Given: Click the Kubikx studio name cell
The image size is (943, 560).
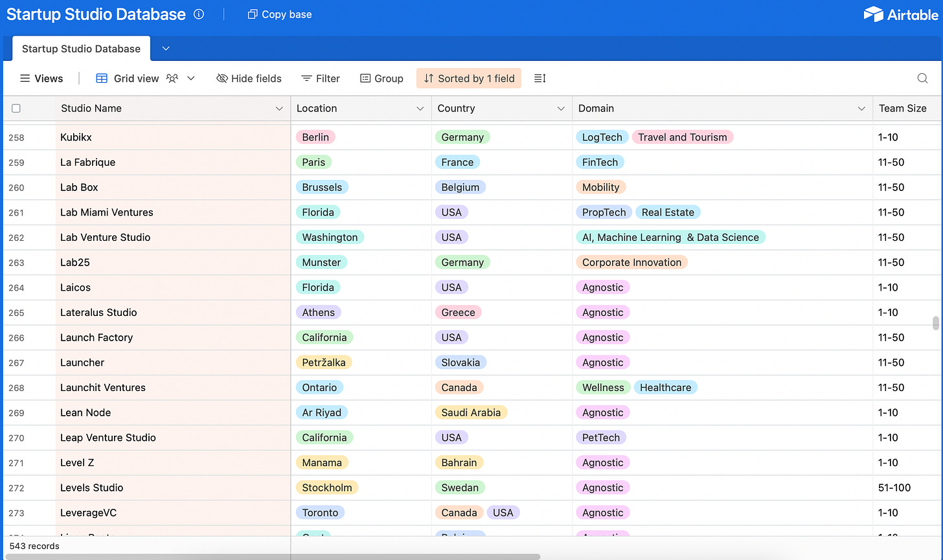Looking at the screenshot, I should pos(173,137).
